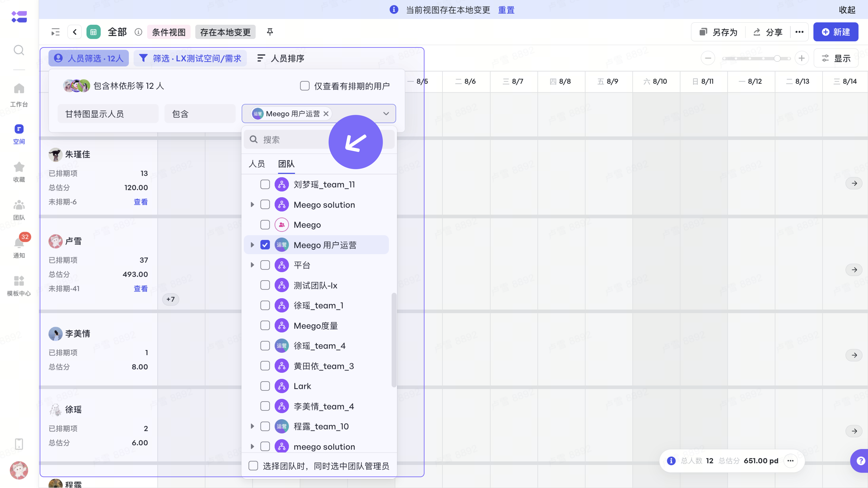
Task: Click 查看 link for 朱瑾佳 unscheduled items
Action: click(141, 202)
